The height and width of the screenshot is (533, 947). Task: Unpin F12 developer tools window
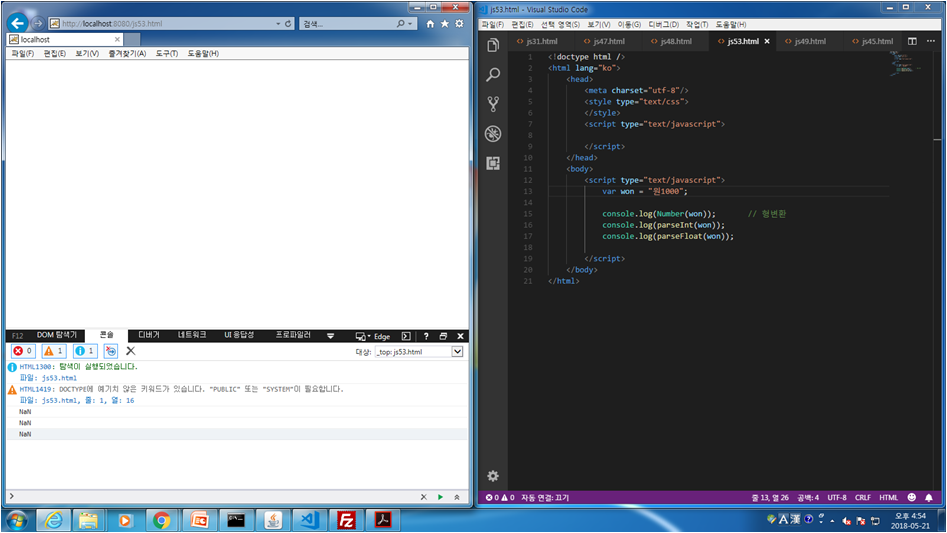(x=443, y=336)
